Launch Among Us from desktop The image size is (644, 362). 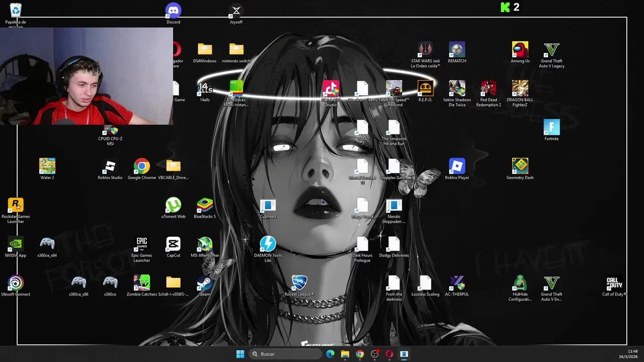520,53
